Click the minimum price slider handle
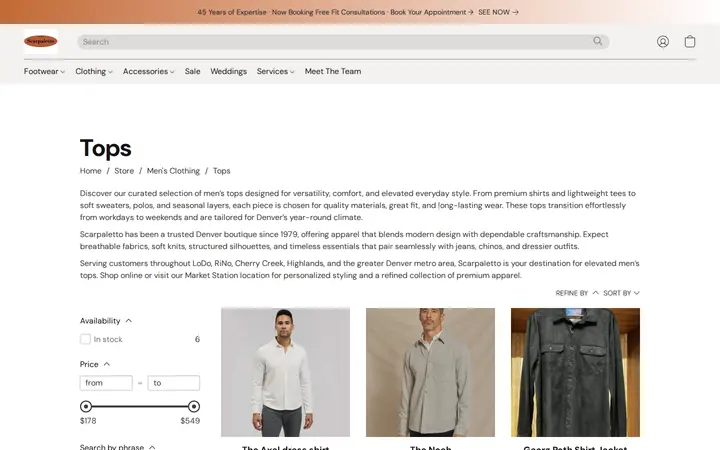 point(86,406)
